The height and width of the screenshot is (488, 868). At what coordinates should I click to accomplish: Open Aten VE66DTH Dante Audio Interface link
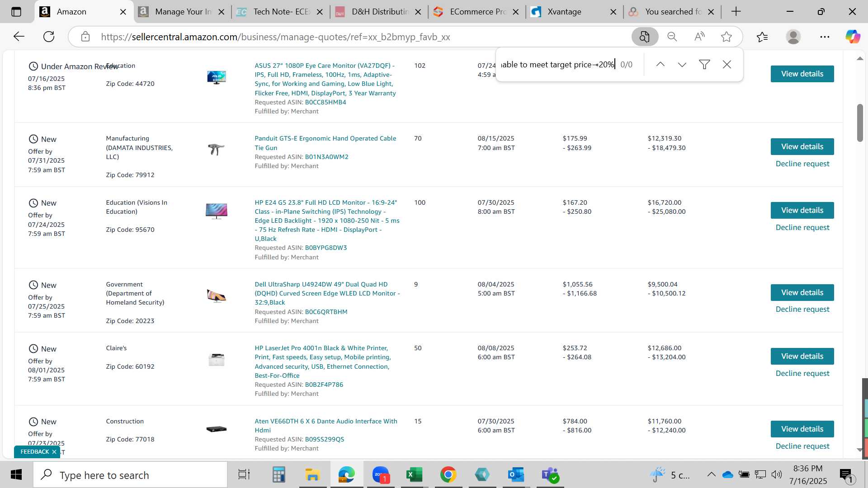pos(325,426)
